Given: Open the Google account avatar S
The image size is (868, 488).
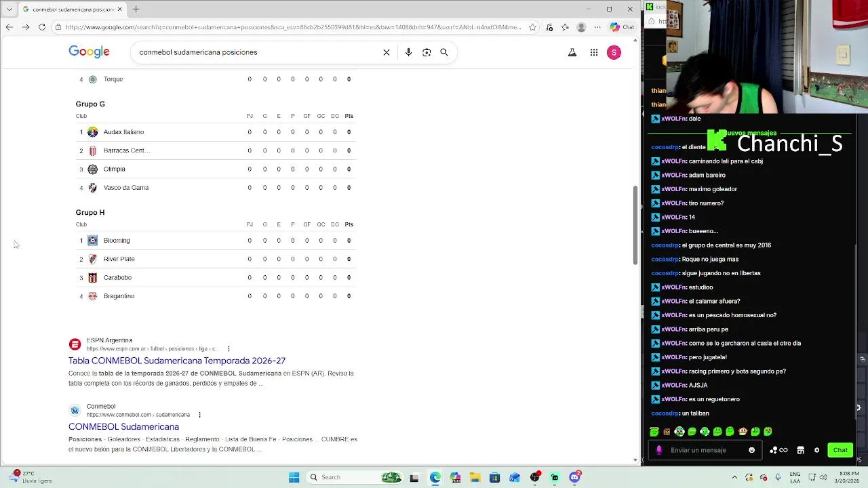Looking at the screenshot, I should click(x=614, y=52).
